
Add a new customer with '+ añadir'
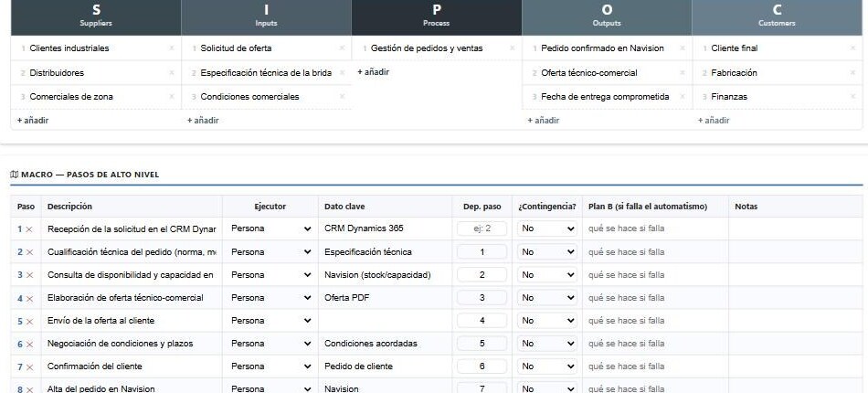(714, 120)
